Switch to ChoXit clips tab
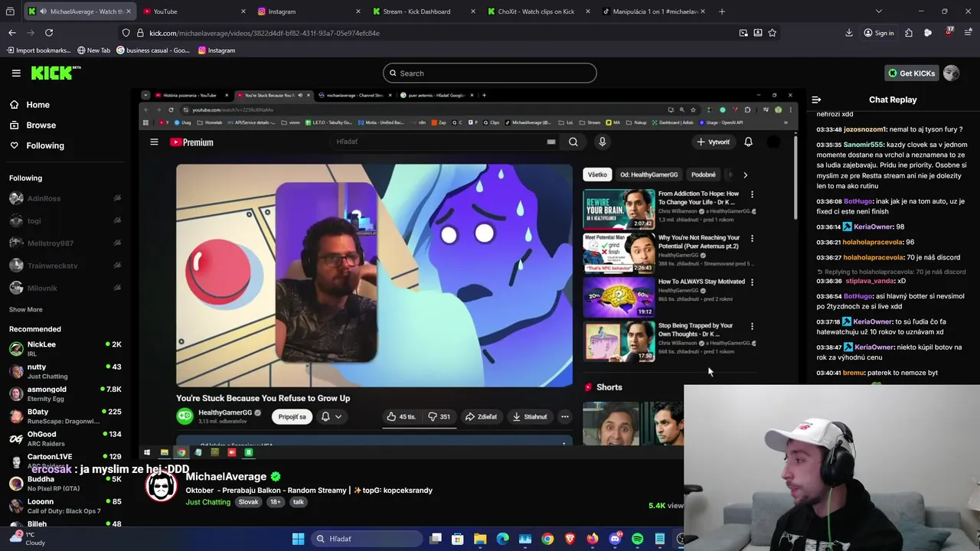 pos(538,11)
